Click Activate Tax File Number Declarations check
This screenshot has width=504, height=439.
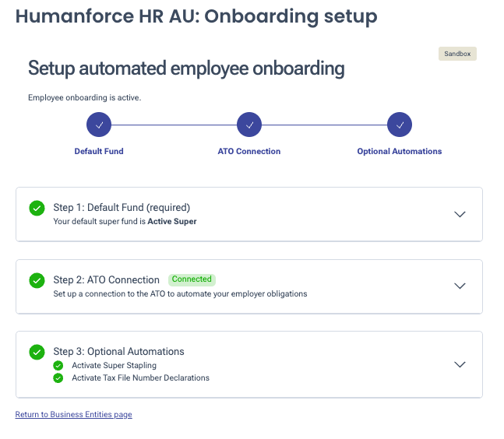coord(58,378)
